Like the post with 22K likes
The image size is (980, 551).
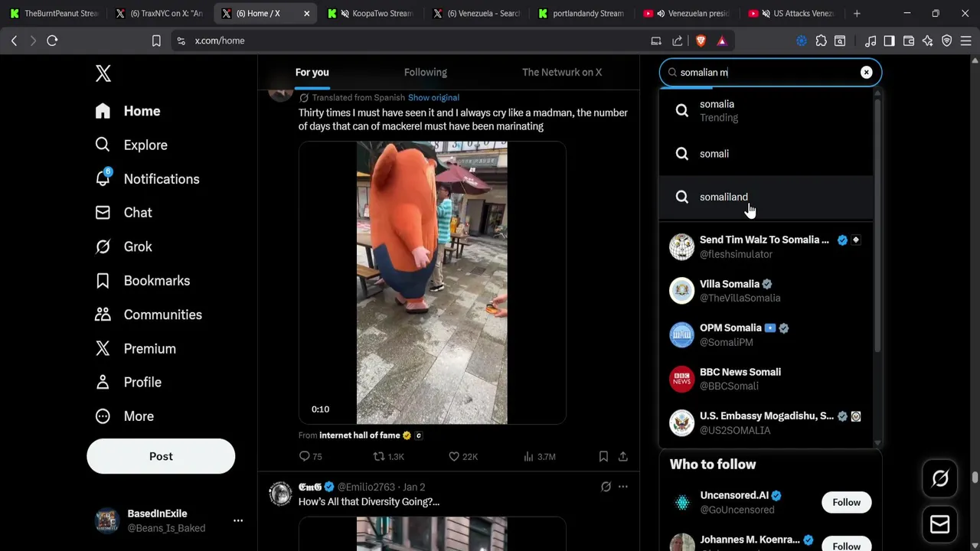[463, 457]
